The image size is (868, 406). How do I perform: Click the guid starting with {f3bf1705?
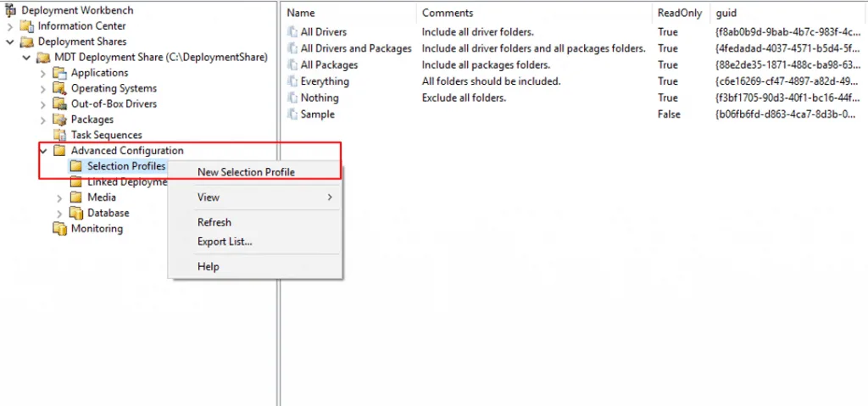(788, 97)
